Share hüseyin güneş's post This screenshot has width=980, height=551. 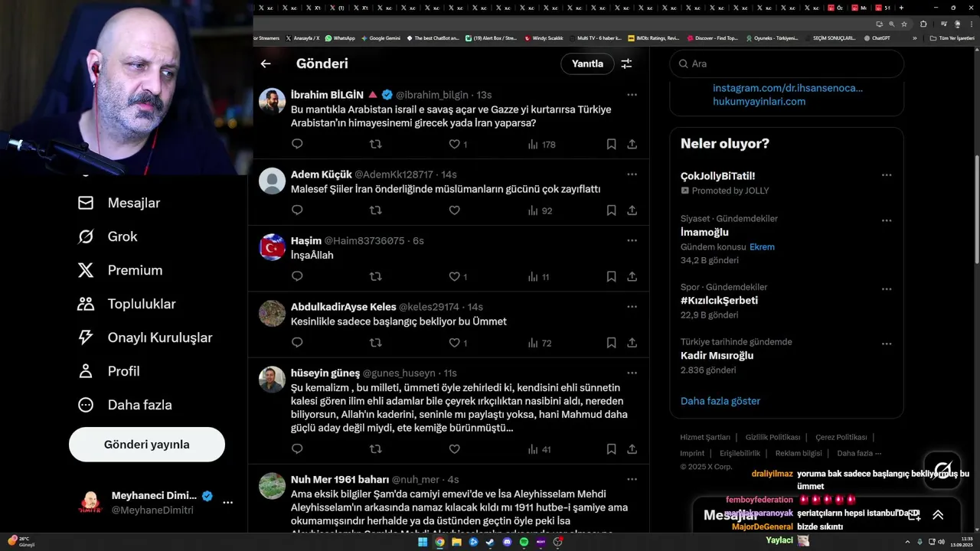pos(632,449)
